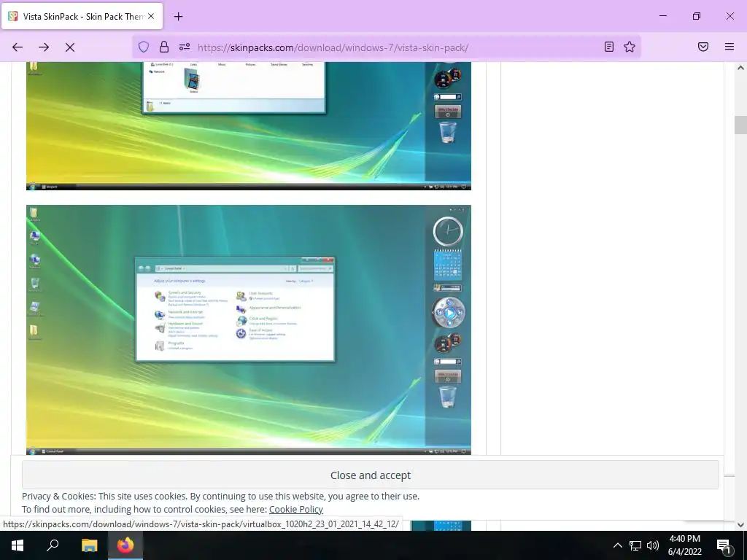Screen dimensions: 747x560
Task: Click Close and accept cookie button
Action: (370, 475)
